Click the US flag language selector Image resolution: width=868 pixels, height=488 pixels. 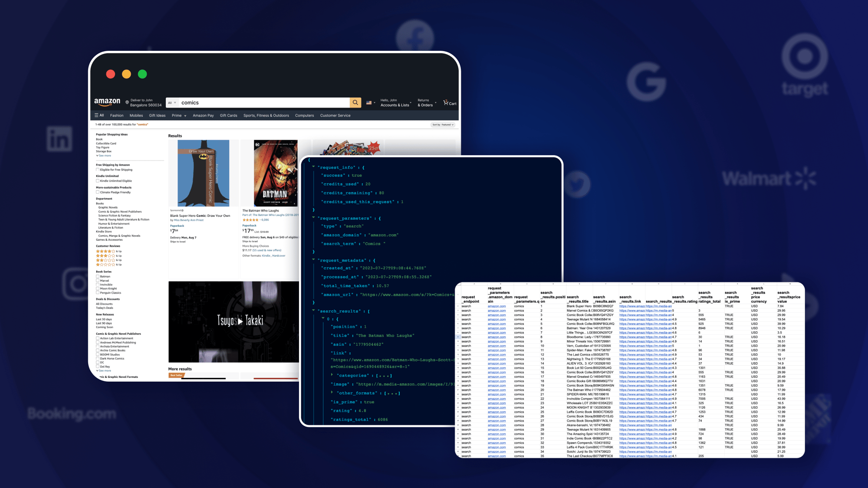369,103
